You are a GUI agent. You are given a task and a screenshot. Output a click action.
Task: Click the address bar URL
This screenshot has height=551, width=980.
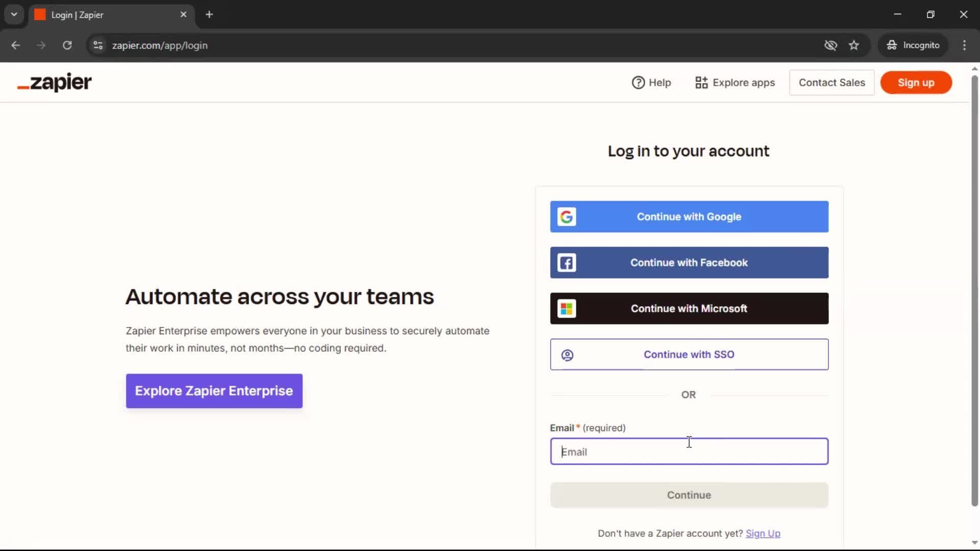[x=160, y=45]
